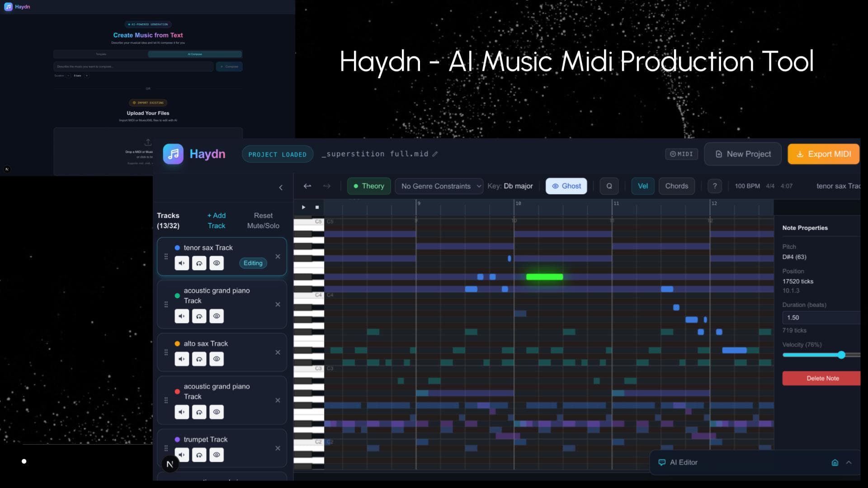The width and height of the screenshot is (868, 488).
Task: Mute the alto sax Track
Action: pyautogui.click(x=182, y=359)
